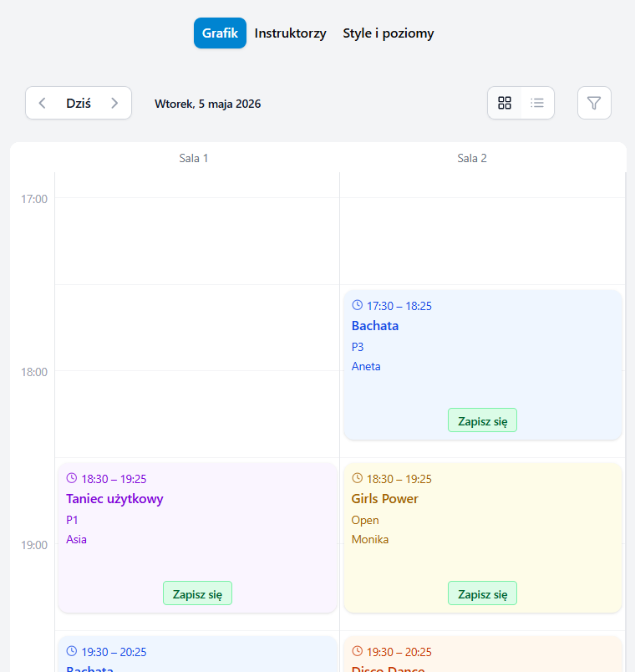Open the Grafik tab

point(220,33)
